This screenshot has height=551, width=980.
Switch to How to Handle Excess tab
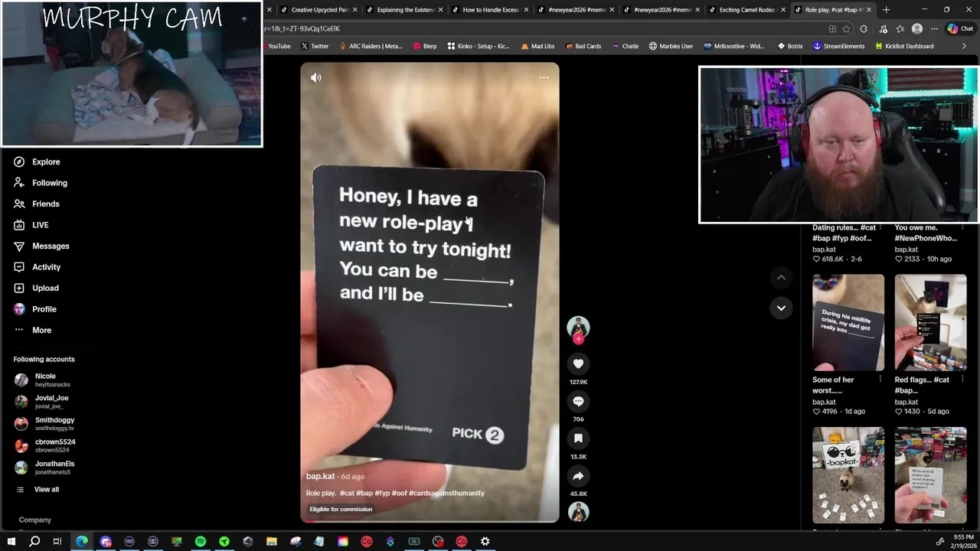(489, 10)
